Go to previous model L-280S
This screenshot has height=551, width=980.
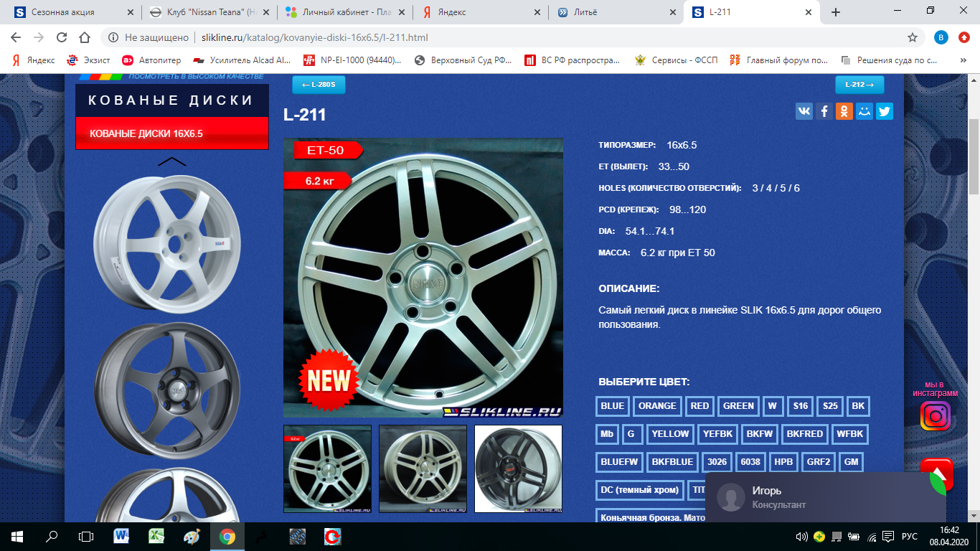pyautogui.click(x=319, y=85)
